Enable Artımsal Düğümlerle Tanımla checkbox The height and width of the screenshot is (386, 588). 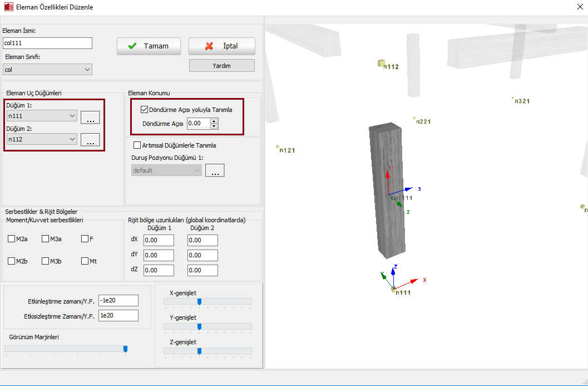coord(137,145)
